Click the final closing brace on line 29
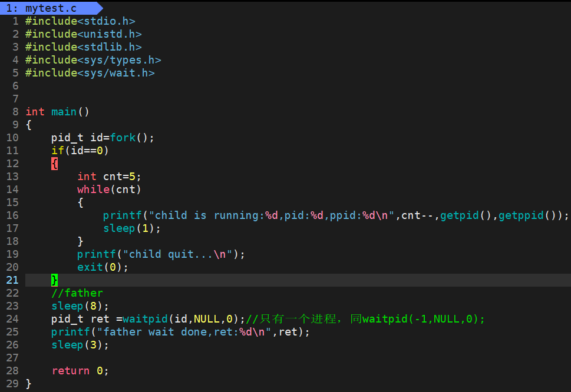This screenshot has width=571, height=392. [29, 384]
